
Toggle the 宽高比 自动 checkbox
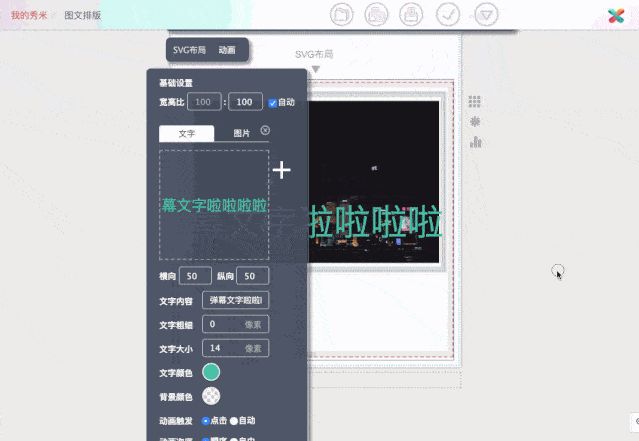tap(273, 103)
